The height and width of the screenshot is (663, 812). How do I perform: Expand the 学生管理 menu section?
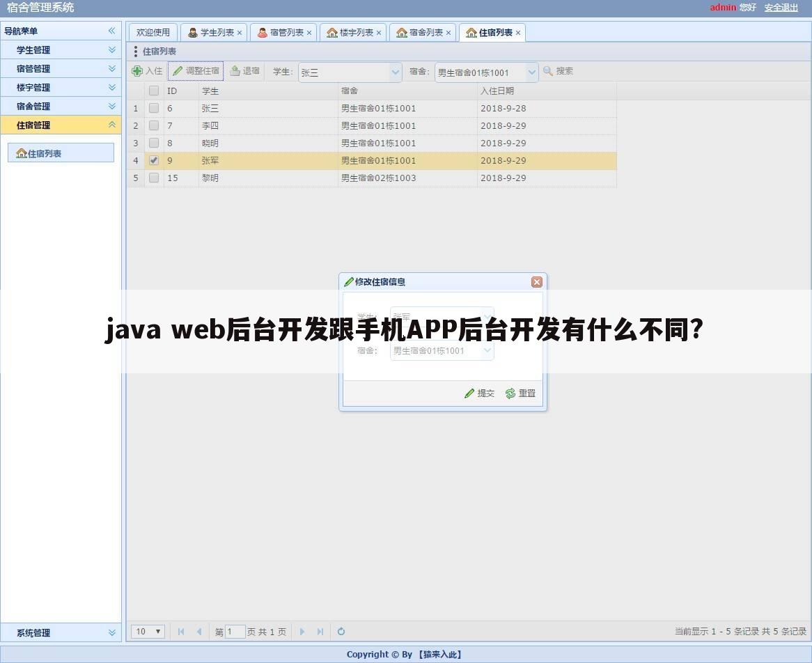pyautogui.click(x=112, y=49)
